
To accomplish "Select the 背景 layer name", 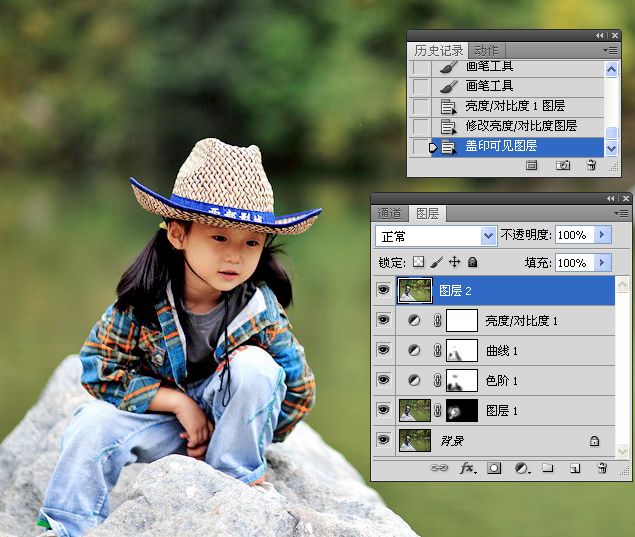I will (452, 441).
